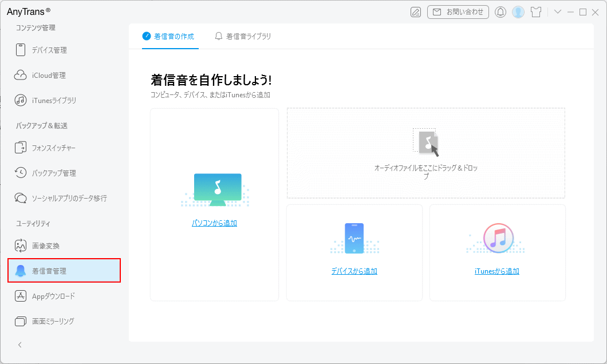Click the 着信音を自作しましょう! headline
Viewport: 607px width, 364px height.
tap(211, 80)
